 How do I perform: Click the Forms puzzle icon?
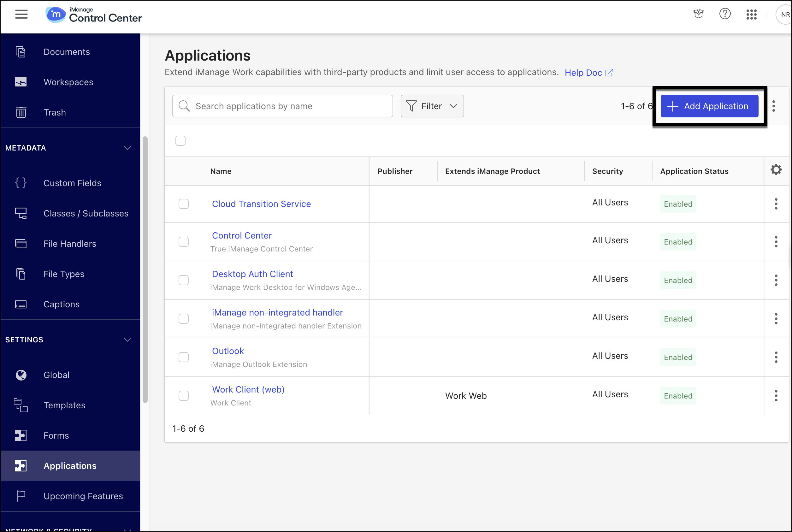[21, 435]
